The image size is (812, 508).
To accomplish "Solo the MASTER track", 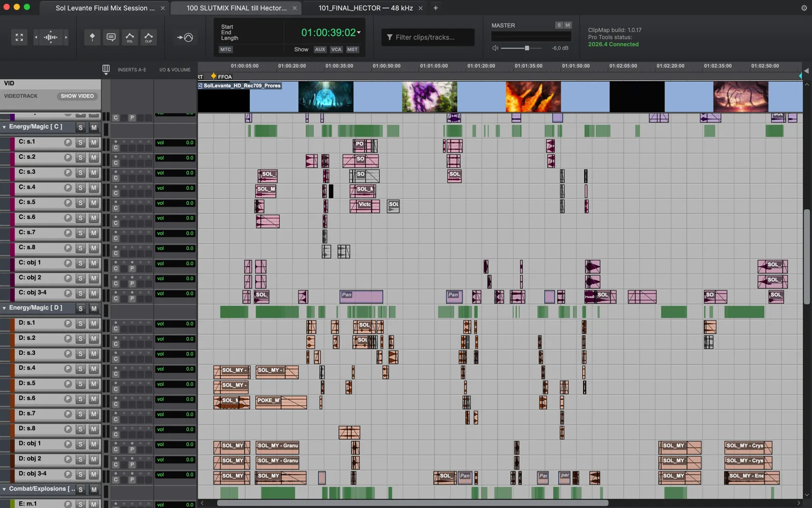I will click(559, 25).
